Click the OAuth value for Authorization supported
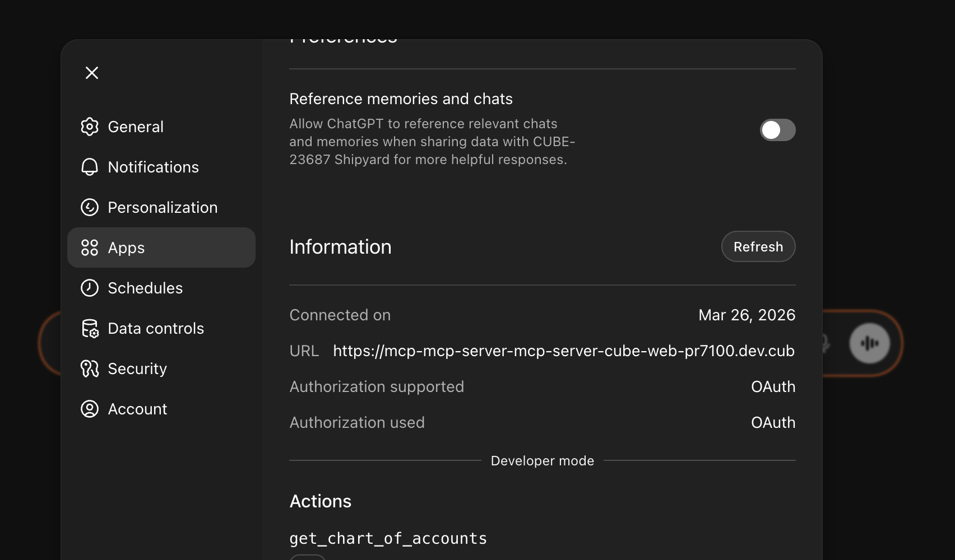This screenshot has width=955, height=560. coord(773,386)
